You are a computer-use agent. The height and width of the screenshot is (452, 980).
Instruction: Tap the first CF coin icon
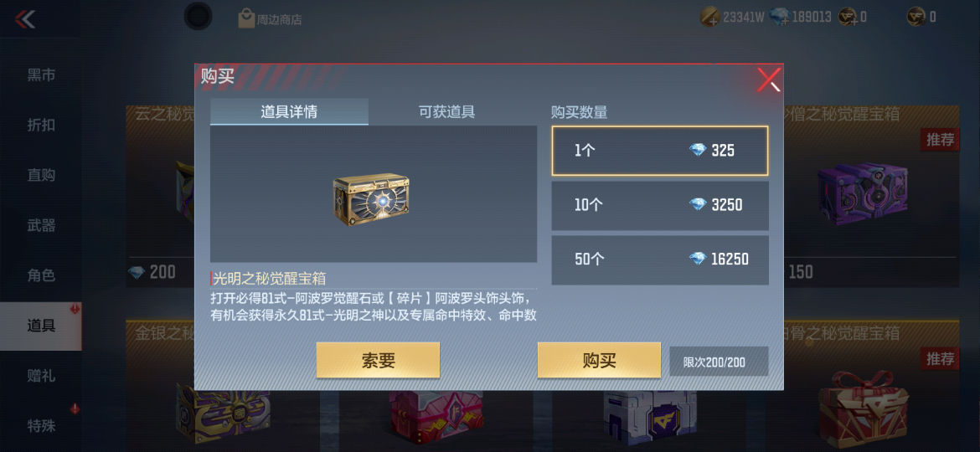click(x=848, y=17)
